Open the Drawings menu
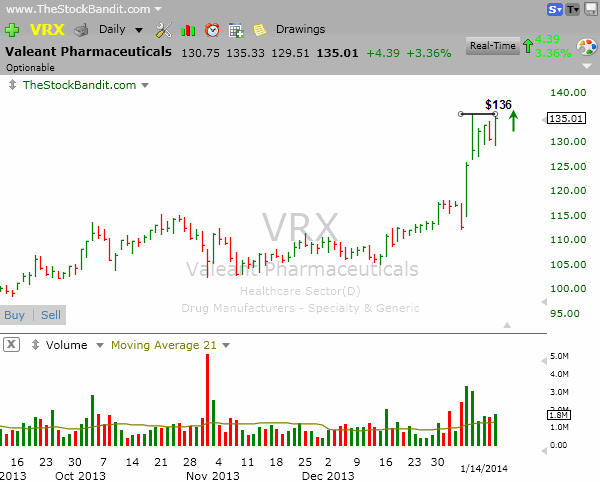 [299, 30]
